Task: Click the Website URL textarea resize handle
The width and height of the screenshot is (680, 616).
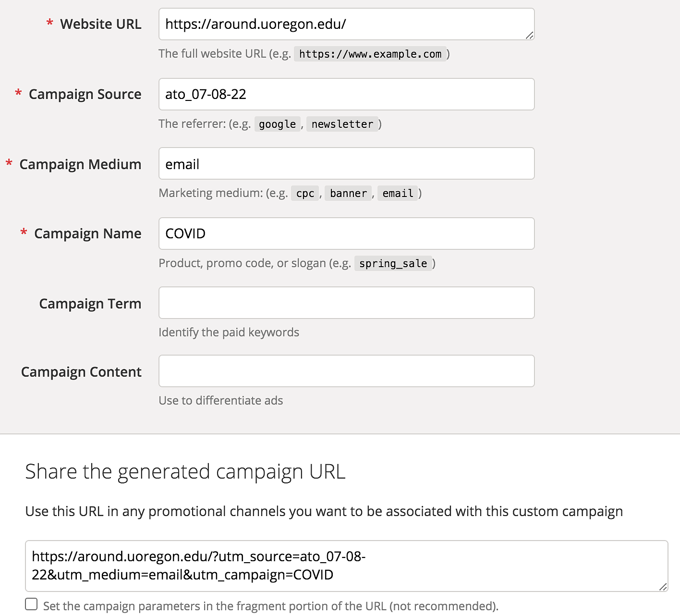Action: [530, 36]
